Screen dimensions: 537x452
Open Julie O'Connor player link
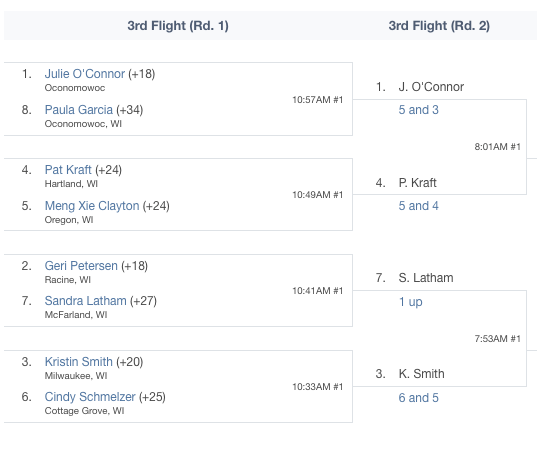85,74
